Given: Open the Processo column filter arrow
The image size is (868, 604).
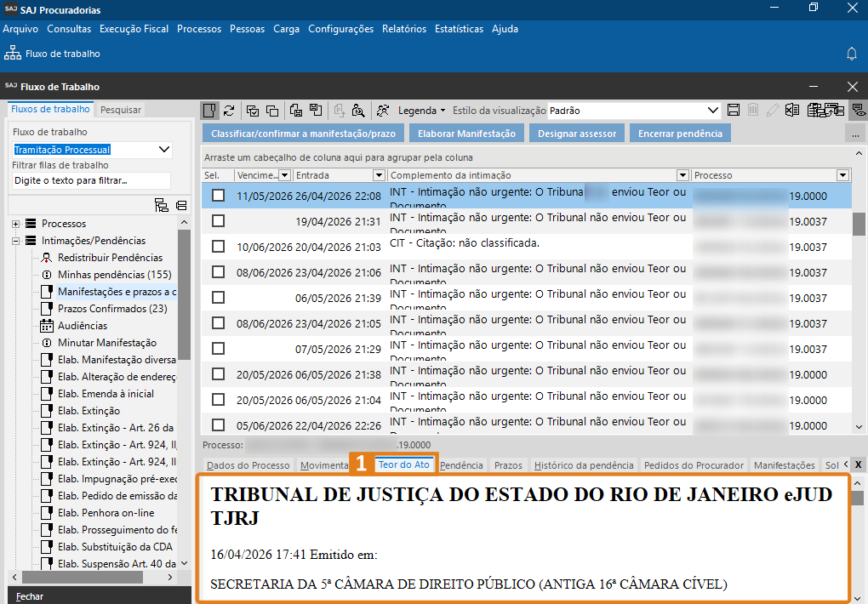Looking at the screenshot, I should pos(842,175).
